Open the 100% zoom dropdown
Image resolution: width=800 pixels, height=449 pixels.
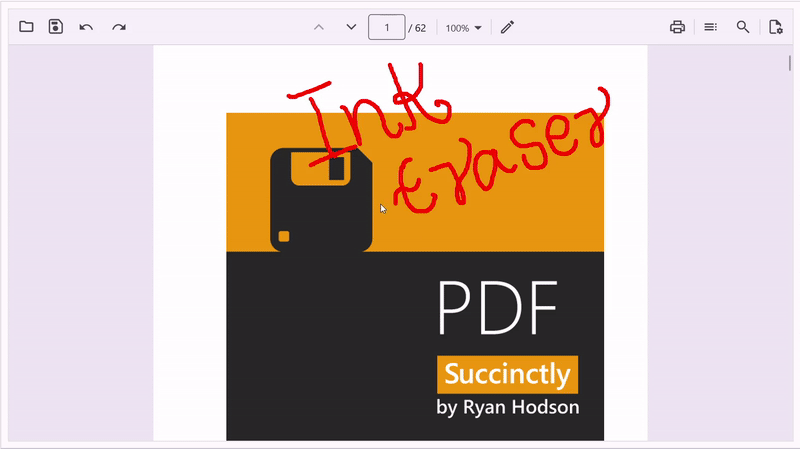click(x=463, y=28)
